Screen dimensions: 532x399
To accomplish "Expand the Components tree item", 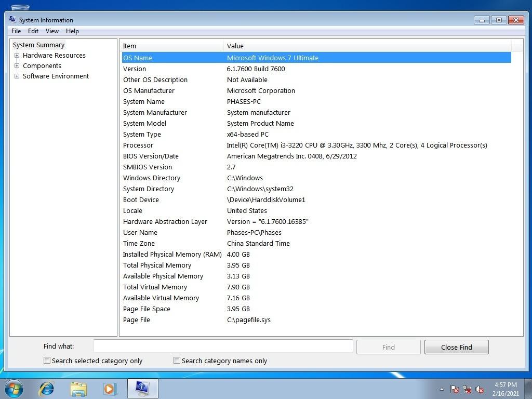I will click(17, 65).
